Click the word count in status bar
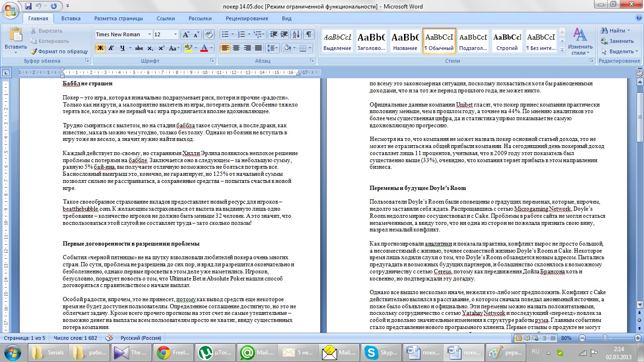 point(75,338)
